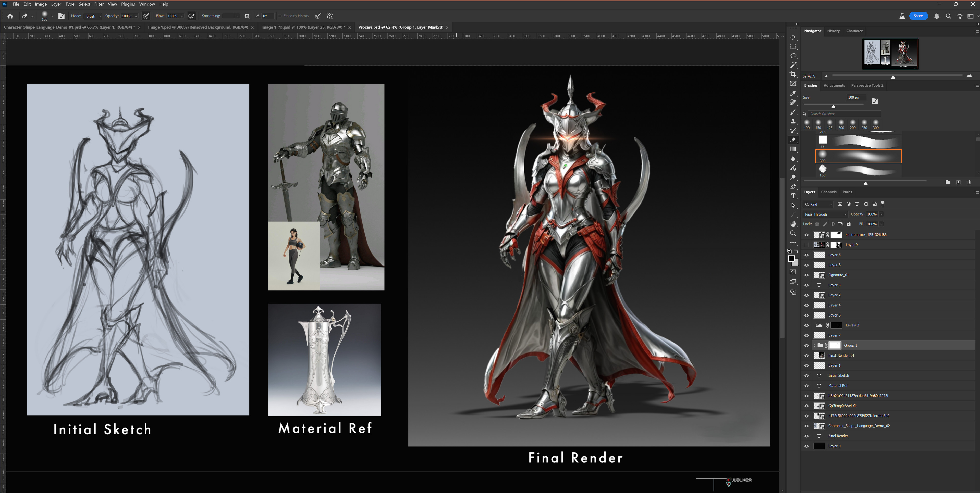Image resolution: width=980 pixels, height=493 pixels.
Task: Click the foreground color swatch
Action: tap(791, 258)
